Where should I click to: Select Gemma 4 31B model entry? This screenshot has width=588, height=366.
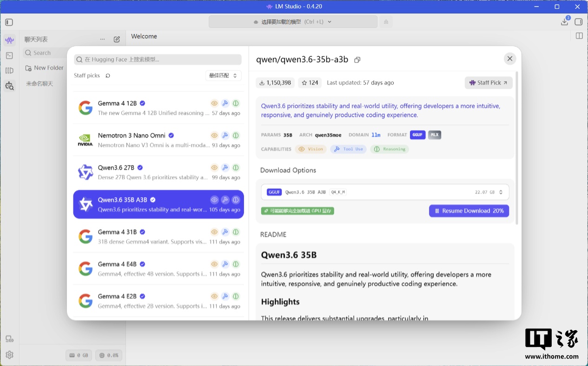point(159,237)
